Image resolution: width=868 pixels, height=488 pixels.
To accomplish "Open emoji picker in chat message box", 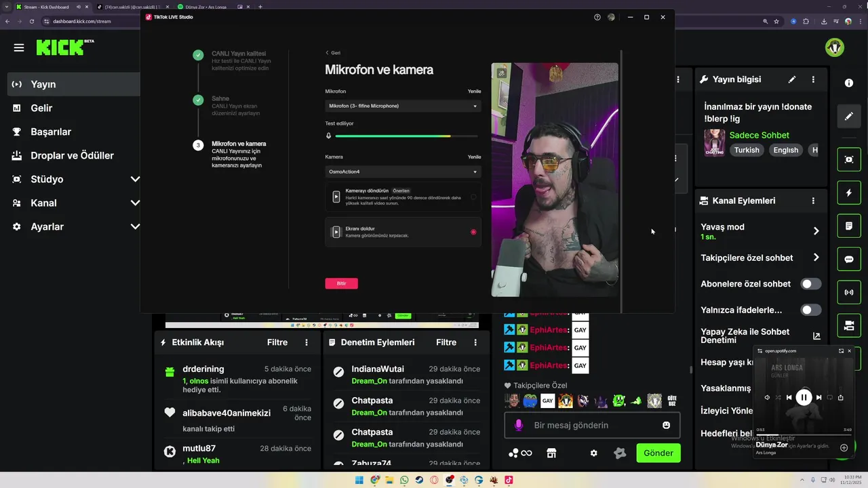I will tap(667, 425).
